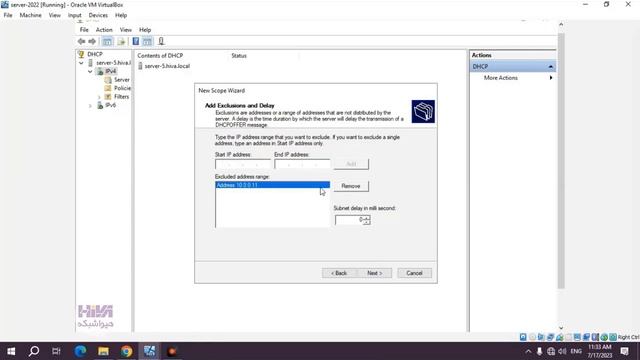
Task: Open the VirtualBox File menu
Action: 8,15
